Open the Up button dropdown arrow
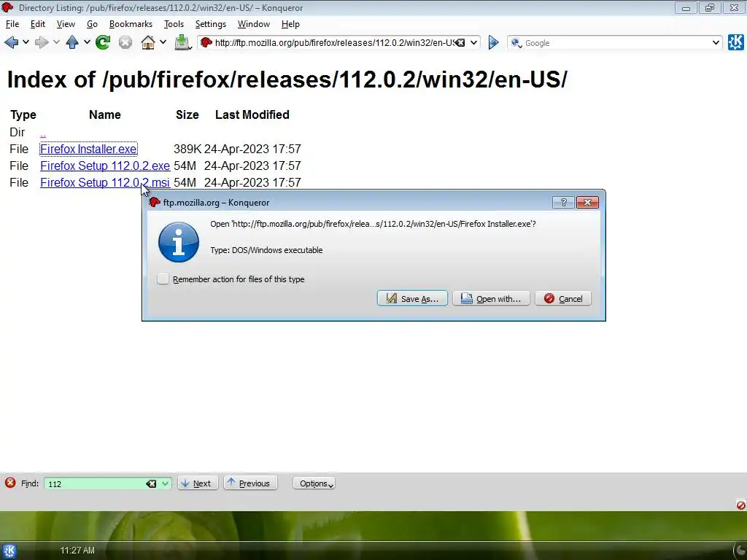Image resolution: width=747 pixels, height=560 pixels. (x=87, y=42)
